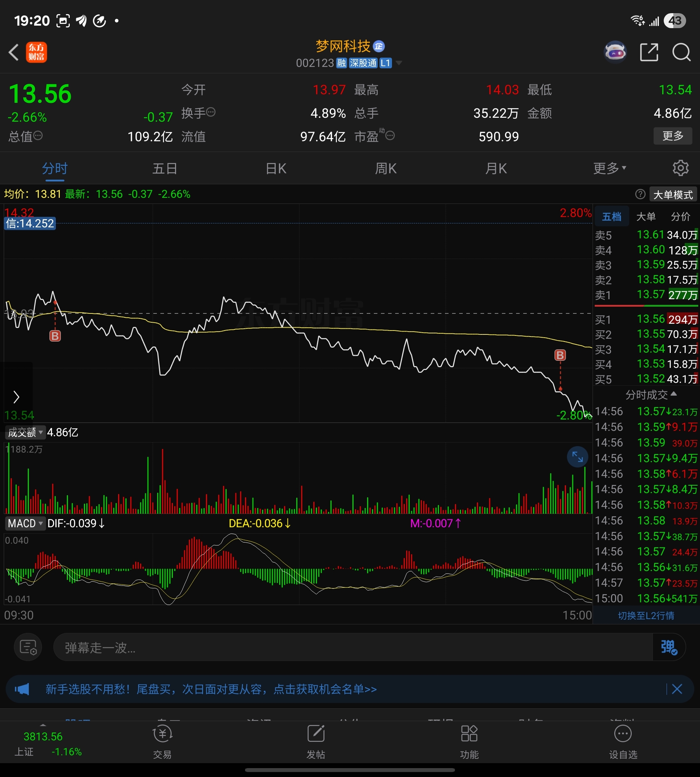
Task: Toggle 大单模式 mode
Action: [673, 195]
